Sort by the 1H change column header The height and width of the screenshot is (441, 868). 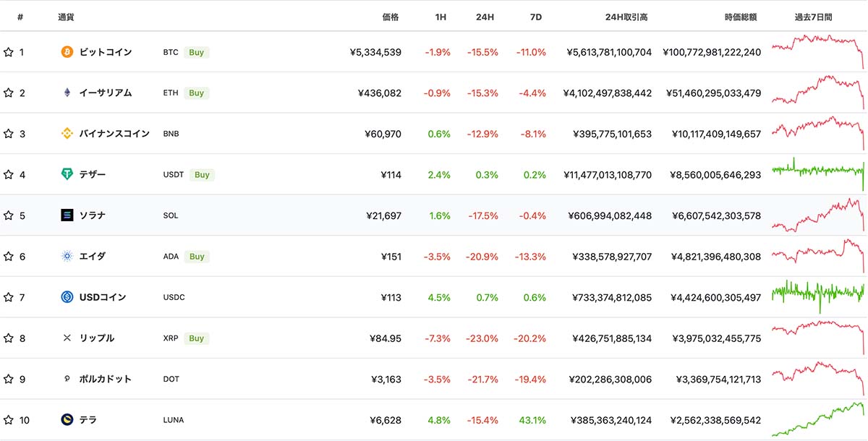coord(440,17)
